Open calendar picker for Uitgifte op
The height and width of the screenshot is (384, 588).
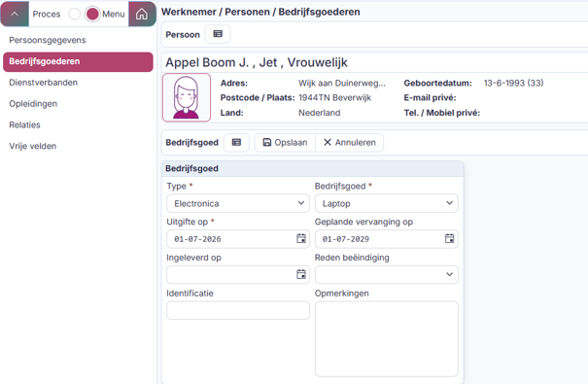click(x=301, y=238)
